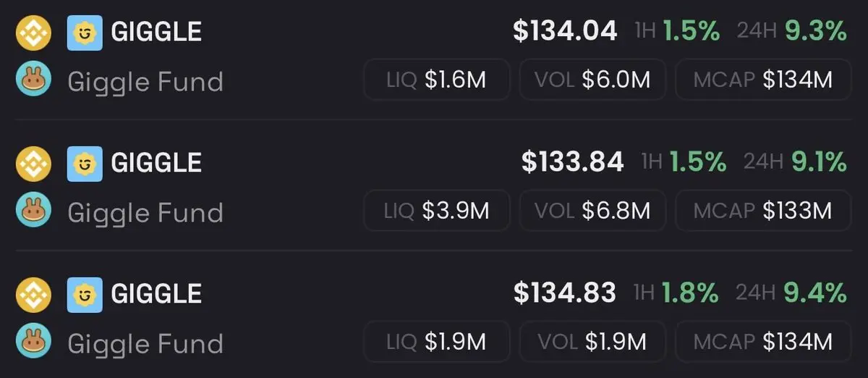This screenshot has height=378, width=868.
Task: Click the PancakeSwap icon in first row
Action: 33,79
